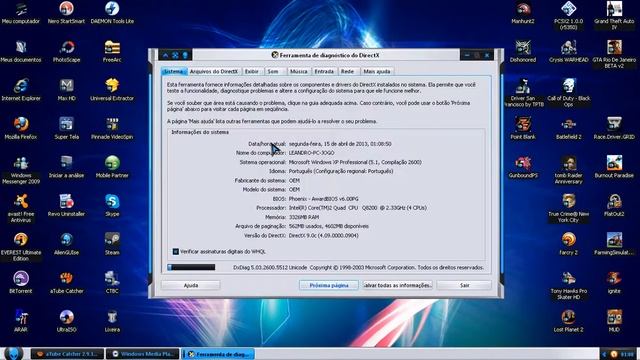The image size is (640, 360).
Task: Open the alien head Start button
Action: (13, 353)
